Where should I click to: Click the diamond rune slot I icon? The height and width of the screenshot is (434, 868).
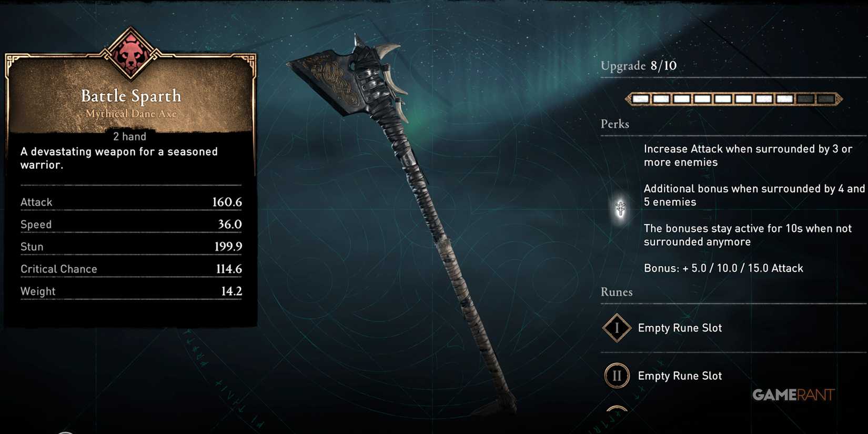click(x=617, y=328)
